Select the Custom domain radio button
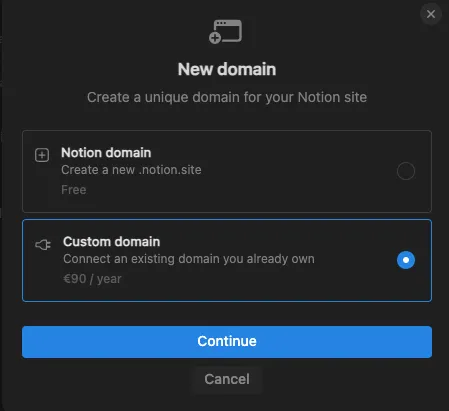This screenshot has height=411, width=449. click(x=406, y=260)
